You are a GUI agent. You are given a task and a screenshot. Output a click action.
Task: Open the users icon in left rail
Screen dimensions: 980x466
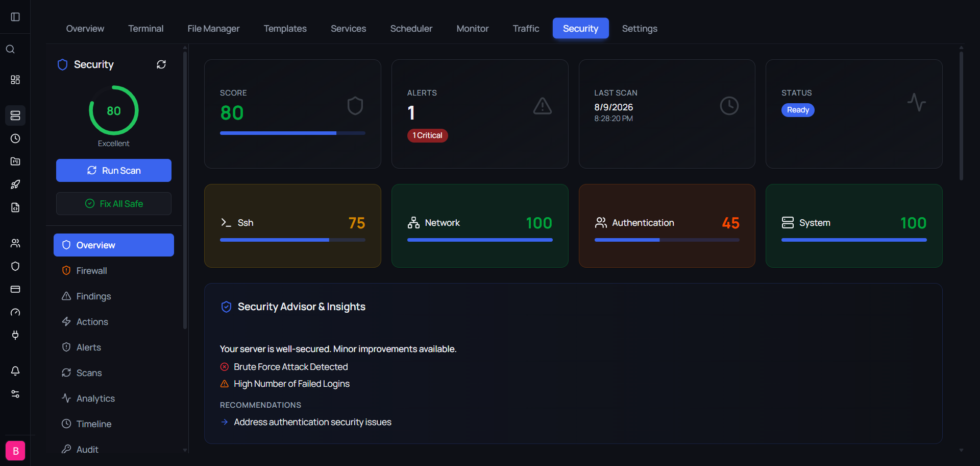click(x=15, y=243)
